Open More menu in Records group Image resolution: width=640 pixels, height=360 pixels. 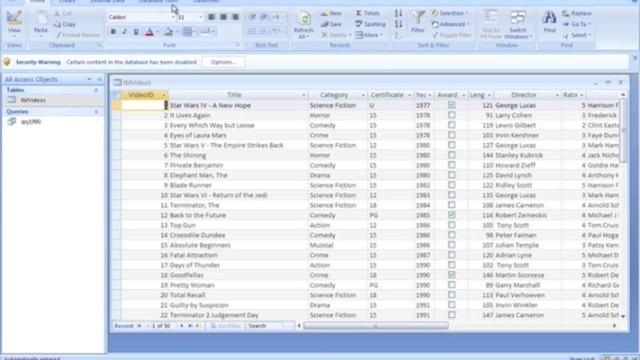click(369, 36)
